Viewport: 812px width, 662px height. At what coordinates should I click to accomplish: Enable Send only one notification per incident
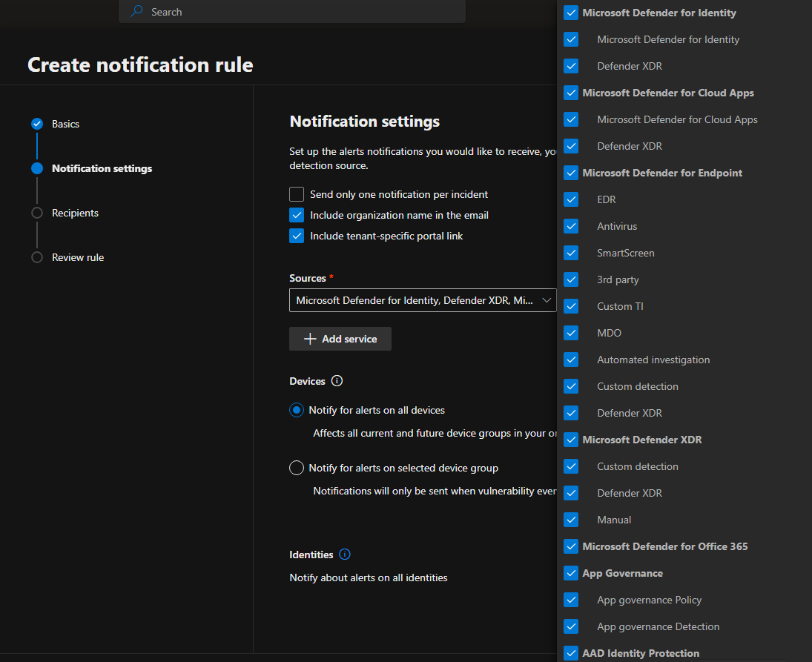pyautogui.click(x=297, y=194)
